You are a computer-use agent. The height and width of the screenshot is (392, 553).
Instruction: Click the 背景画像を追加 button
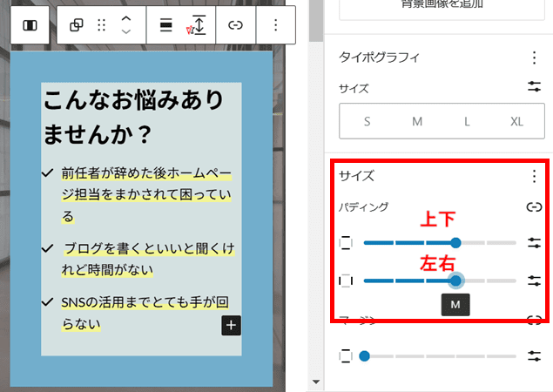442,7
